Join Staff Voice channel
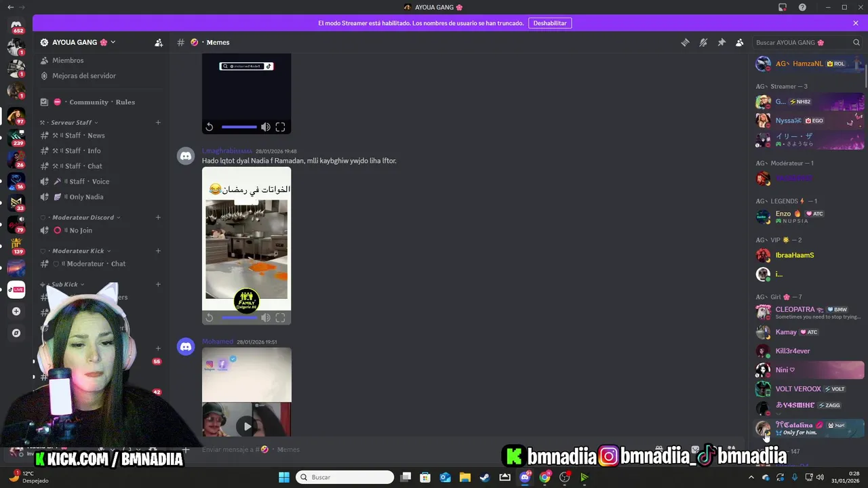Screen dimensions: 868x488 click(100, 182)
